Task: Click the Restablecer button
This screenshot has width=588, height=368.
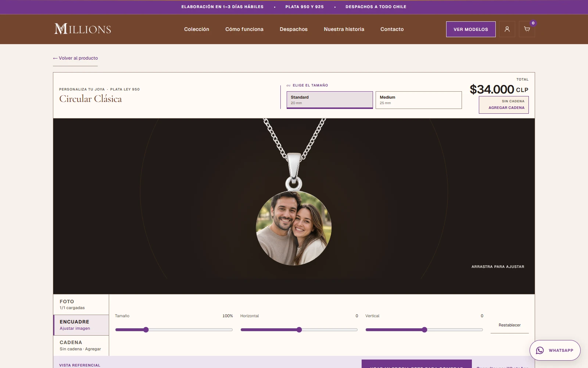Action: tap(510, 325)
